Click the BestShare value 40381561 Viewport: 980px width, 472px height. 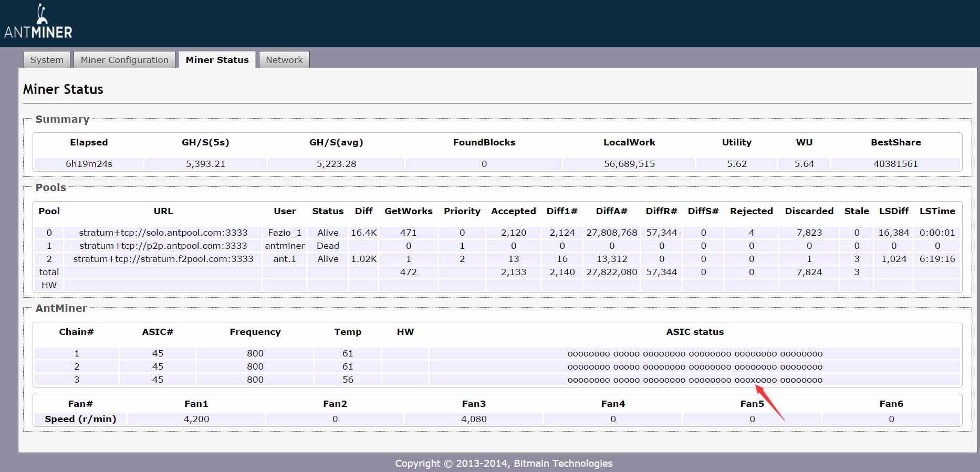pos(895,164)
